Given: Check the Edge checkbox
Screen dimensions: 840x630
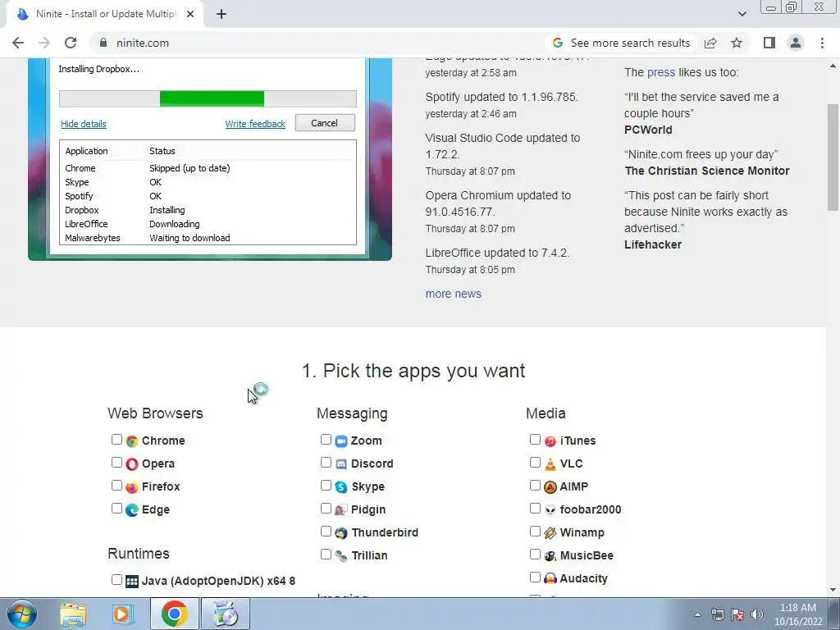Looking at the screenshot, I should pos(116,509).
